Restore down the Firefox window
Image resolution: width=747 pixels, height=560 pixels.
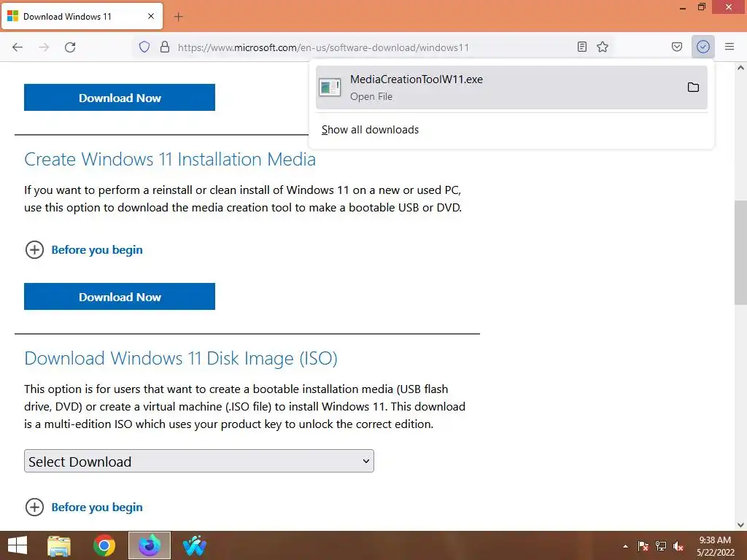[702, 7]
